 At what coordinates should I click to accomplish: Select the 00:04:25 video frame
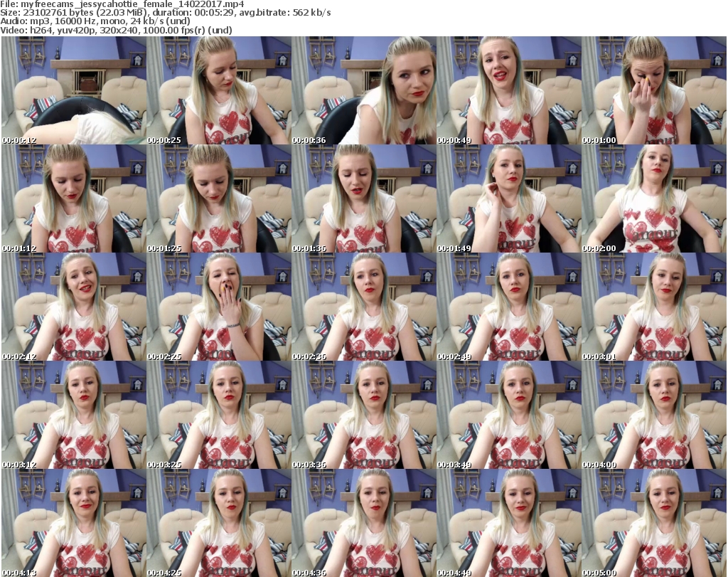219,523
